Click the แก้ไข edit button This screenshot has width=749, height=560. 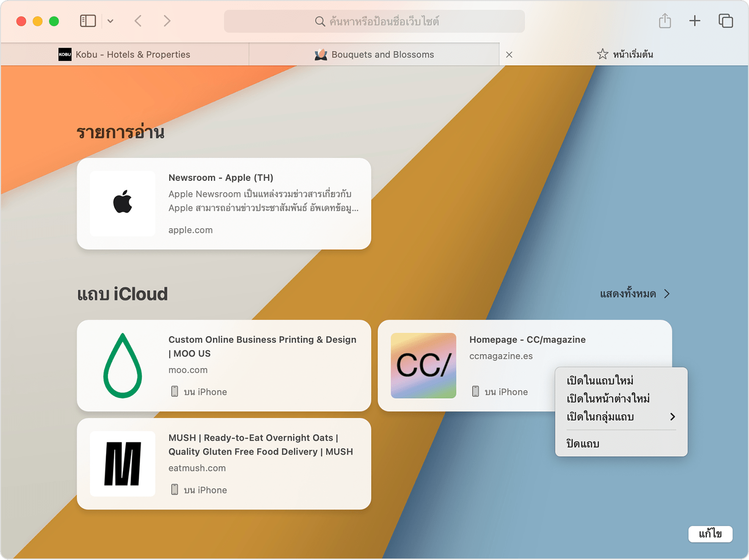tap(710, 534)
